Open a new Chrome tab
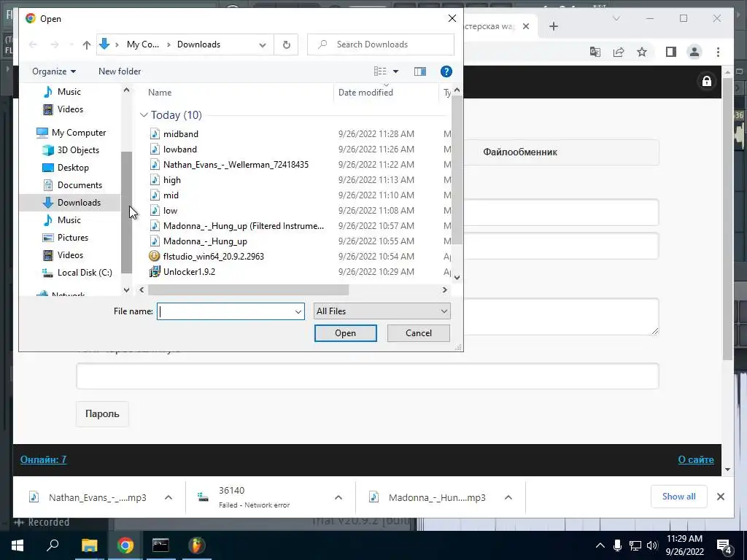747x560 pixels. click(x=553, y=26)
